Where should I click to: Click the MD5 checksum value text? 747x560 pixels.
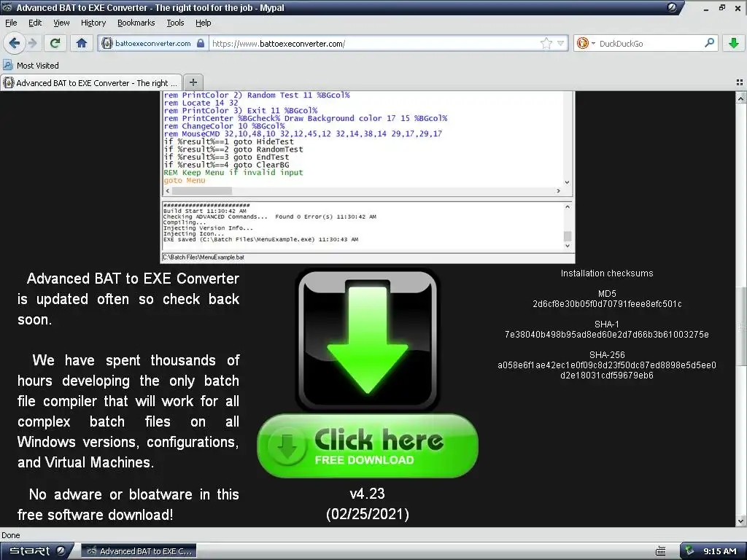coord(607,304)
